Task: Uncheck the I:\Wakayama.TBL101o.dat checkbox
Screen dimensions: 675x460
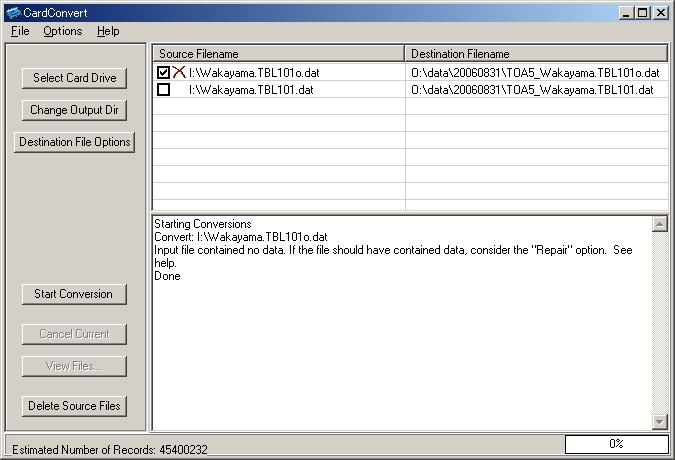Action: (163, 72)
